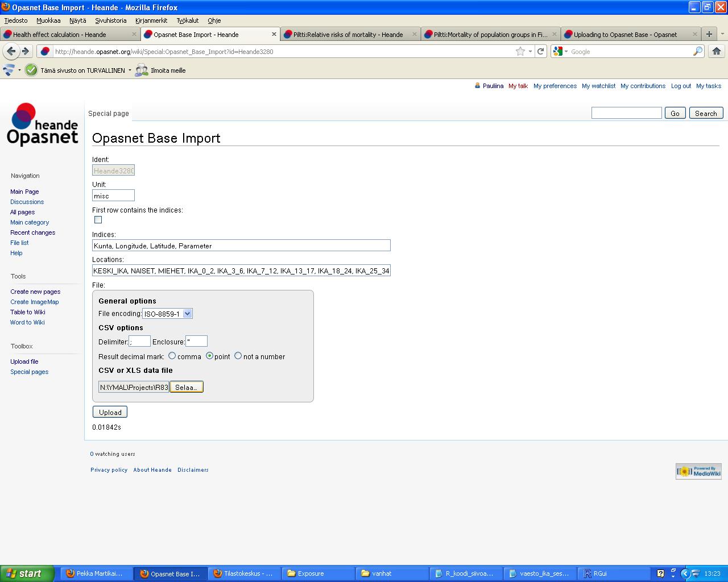This screenshot has height=582, width=728.
Task: Open the Näytä menu
Action: [78, 20]
